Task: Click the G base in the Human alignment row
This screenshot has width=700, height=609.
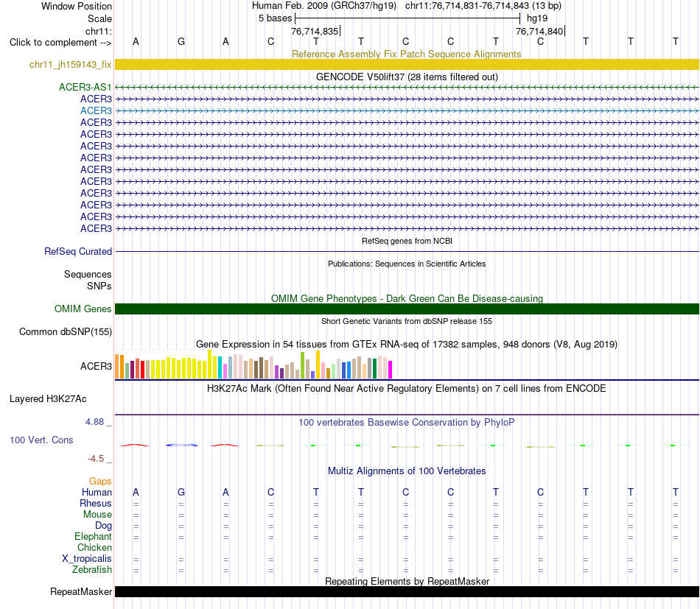Action: tap(181, 492)
